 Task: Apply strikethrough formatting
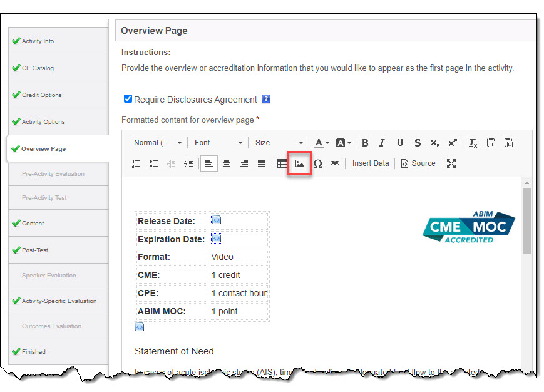point(418,143)
